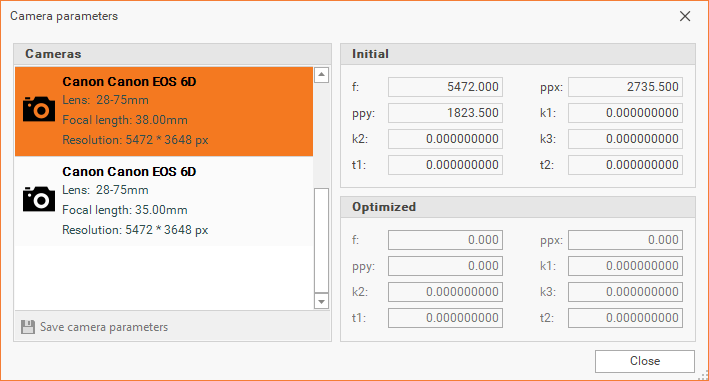Click the camera list scrollbar thumb
The height and width of the screenshot is (381, 709).
click(x=321, y=240)
